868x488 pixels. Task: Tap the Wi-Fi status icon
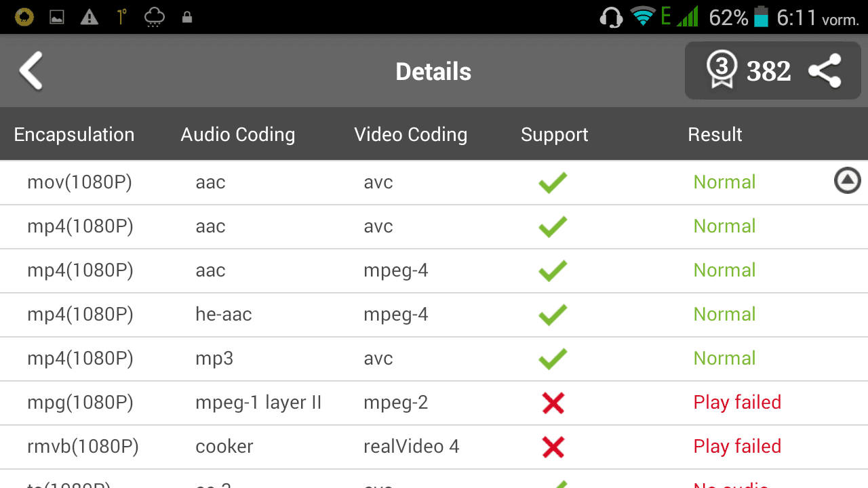[x=642, y=17]
